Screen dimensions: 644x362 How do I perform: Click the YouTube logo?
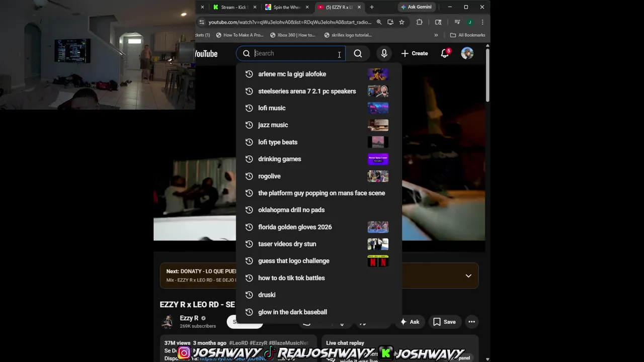click(x=206, y=54)
